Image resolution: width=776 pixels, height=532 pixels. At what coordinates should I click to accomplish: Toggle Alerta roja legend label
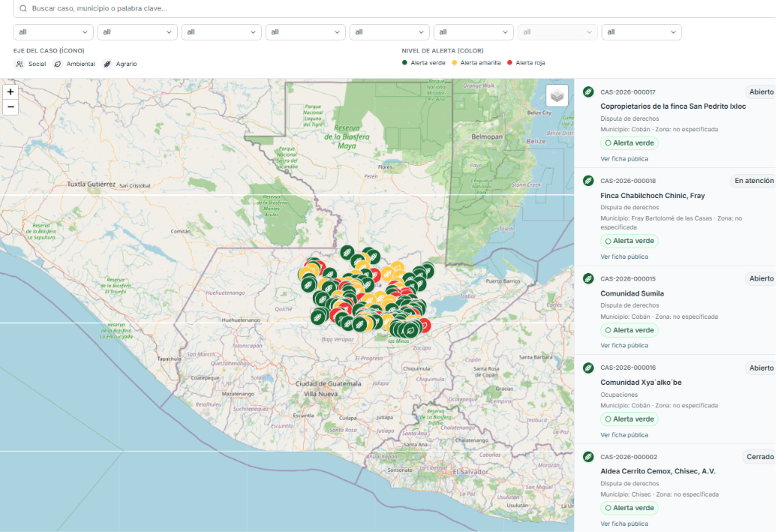coord(531,63)
